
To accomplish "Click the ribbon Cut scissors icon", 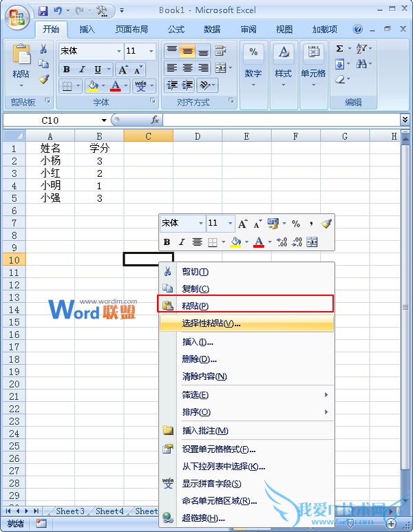I will pyautogui.click(x=43, y=49).
